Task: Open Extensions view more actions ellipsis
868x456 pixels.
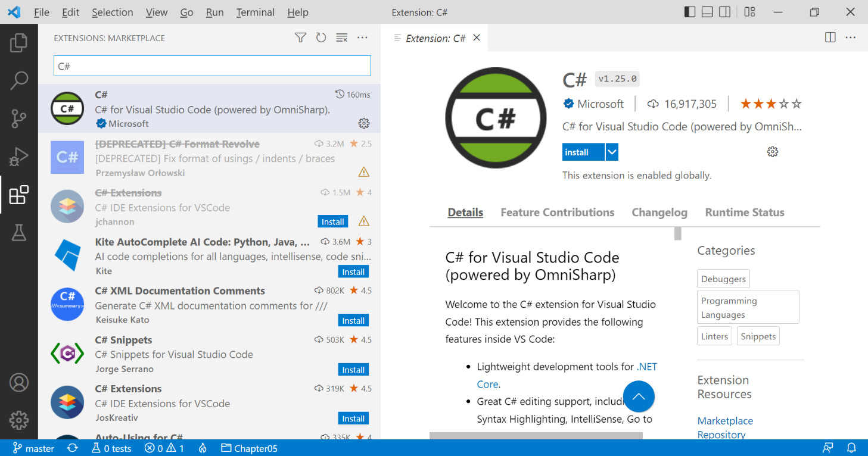Action: [x=362, y=38]
